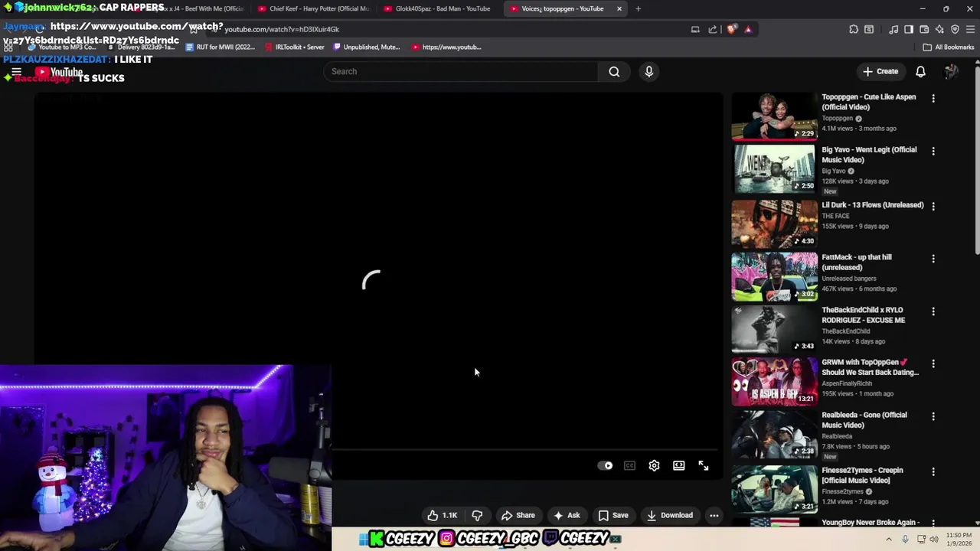980x551 pixels.
Task: Open a new browser tab
Action: [x=638, y=8]
